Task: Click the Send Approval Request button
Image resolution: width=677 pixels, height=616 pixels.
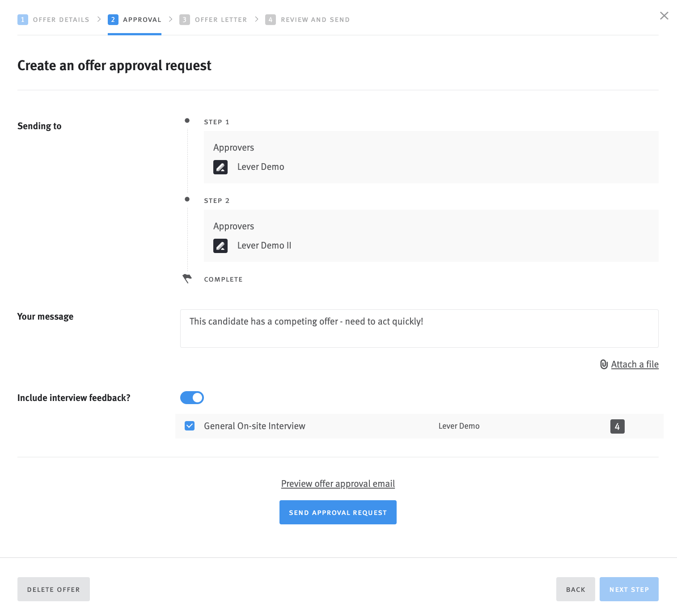Action: click(x=338, y=512)
